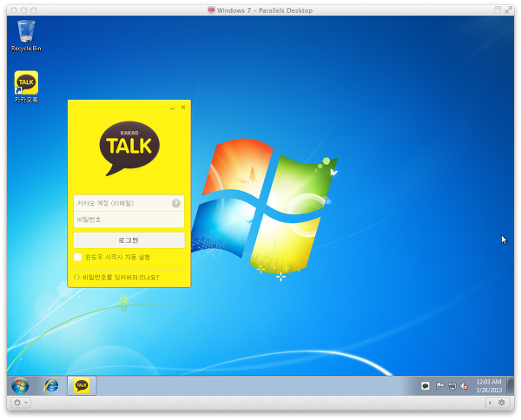Enable auto-run at Windows startup checkbox
Image resolution: width=521 pixels, height=420 pixels.
click(78, 257)
